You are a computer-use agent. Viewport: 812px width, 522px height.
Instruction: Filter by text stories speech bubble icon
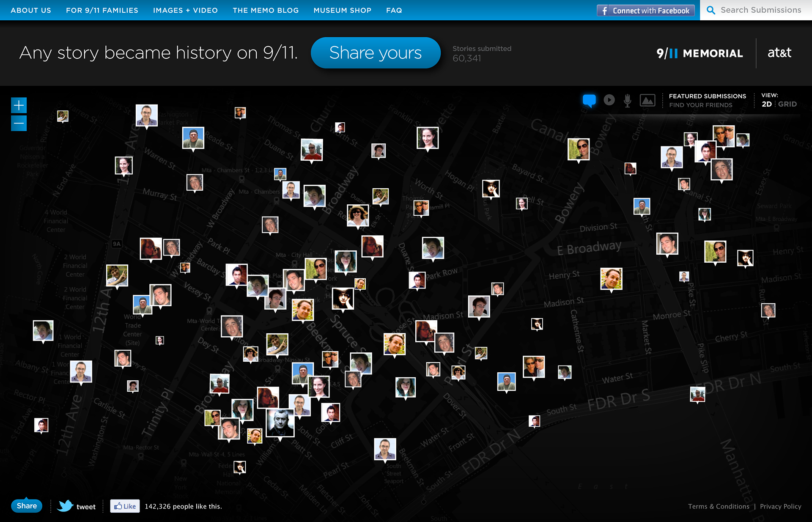[589, 101]
